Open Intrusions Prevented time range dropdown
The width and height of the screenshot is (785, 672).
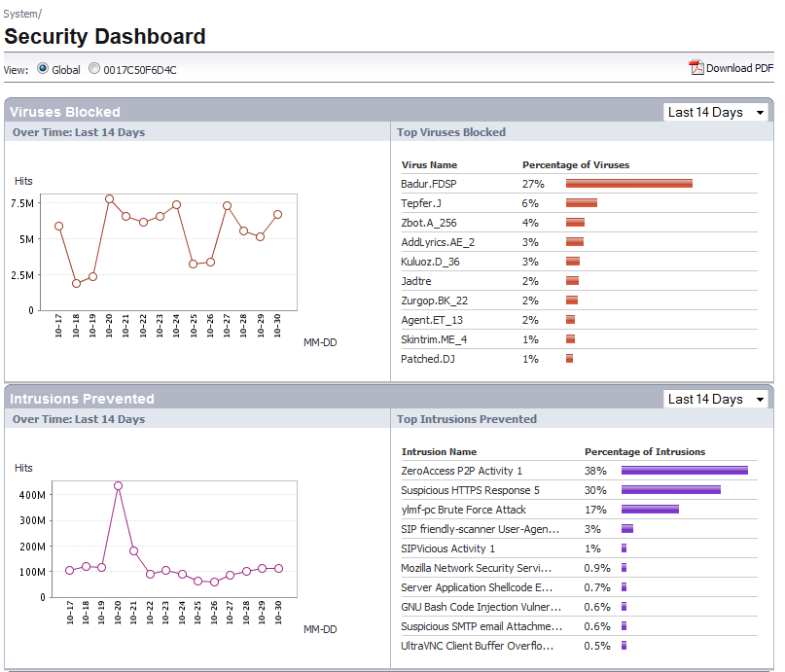(717, 399)
